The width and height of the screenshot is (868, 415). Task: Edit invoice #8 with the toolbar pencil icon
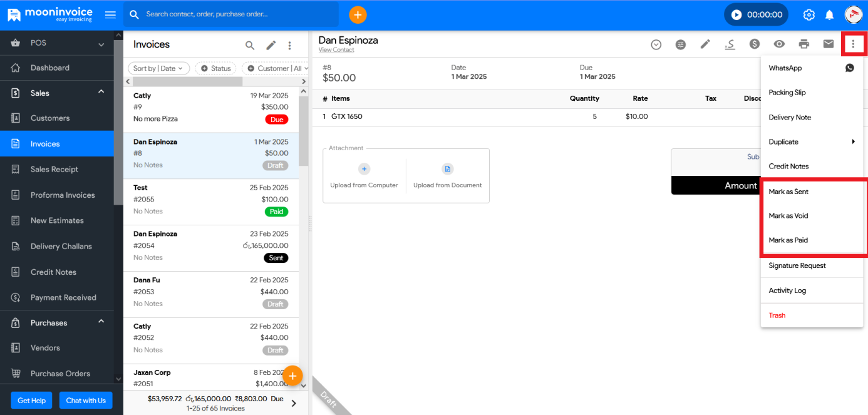[x=705, y=44]
